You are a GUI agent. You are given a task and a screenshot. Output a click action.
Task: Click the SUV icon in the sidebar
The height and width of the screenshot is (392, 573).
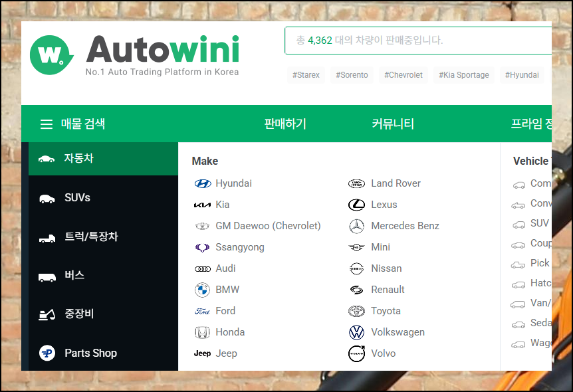pyautogui.click(x=47, y=199)
